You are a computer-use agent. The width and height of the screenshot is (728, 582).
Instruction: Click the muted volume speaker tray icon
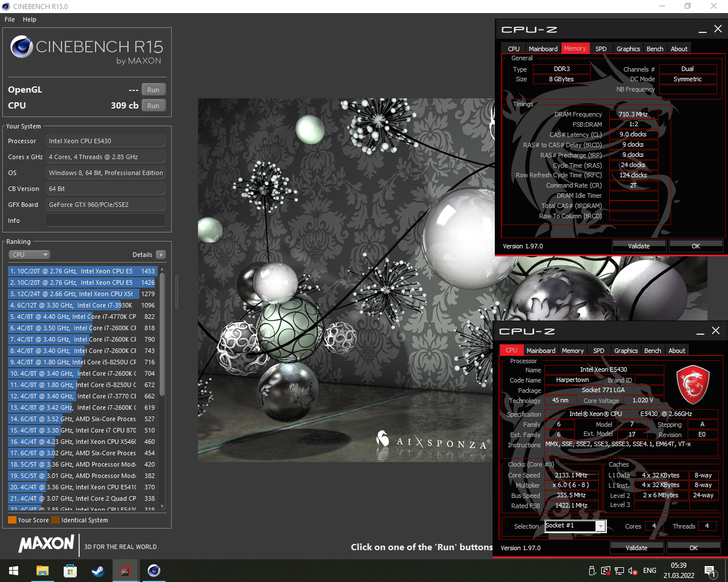point(633,571)
